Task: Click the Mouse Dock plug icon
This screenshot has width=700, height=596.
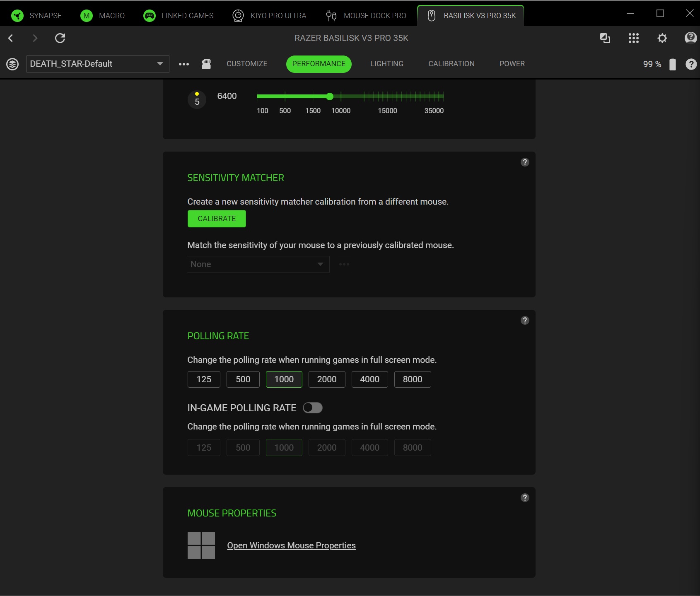Action: 331,16
